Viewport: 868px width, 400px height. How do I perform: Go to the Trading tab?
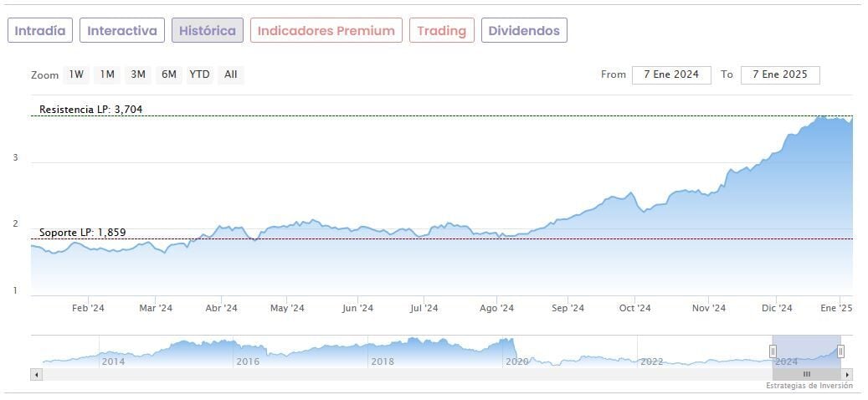pyautogui.click(x=441, y=31)
